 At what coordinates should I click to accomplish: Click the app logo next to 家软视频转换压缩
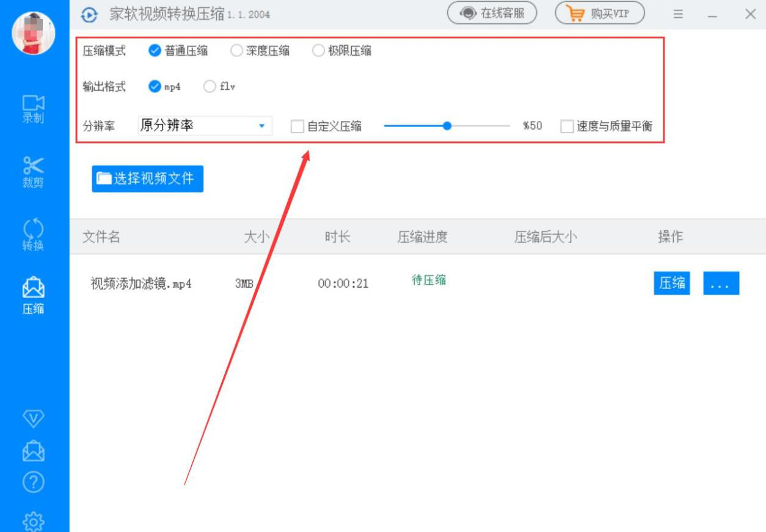click(89, 15)
